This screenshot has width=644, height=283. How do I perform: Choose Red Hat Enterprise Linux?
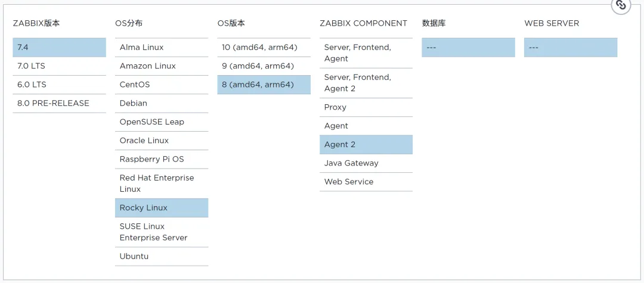pyautogui.click(x=161, y=183)
